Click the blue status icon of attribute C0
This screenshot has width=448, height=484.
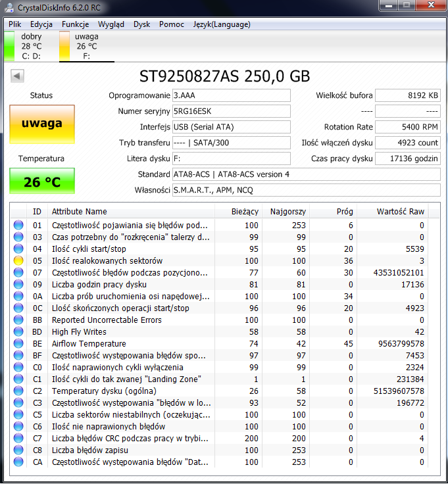click(18, 367)
